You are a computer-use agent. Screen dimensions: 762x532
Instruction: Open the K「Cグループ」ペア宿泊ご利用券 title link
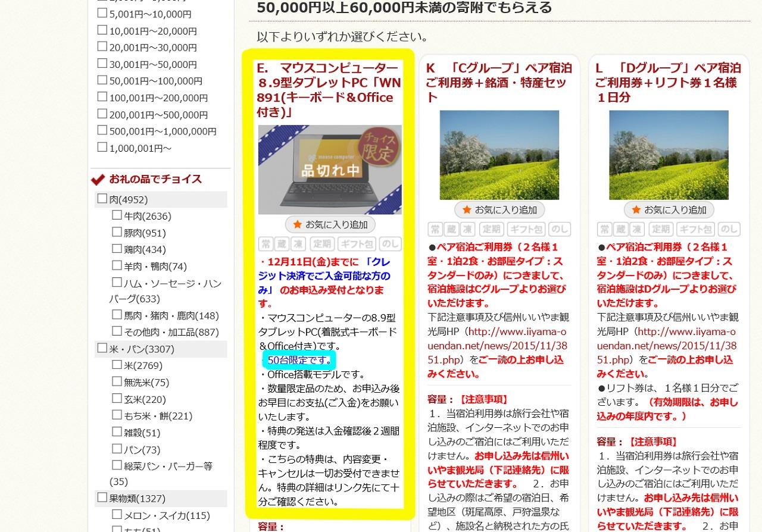[x=499, y=82]
